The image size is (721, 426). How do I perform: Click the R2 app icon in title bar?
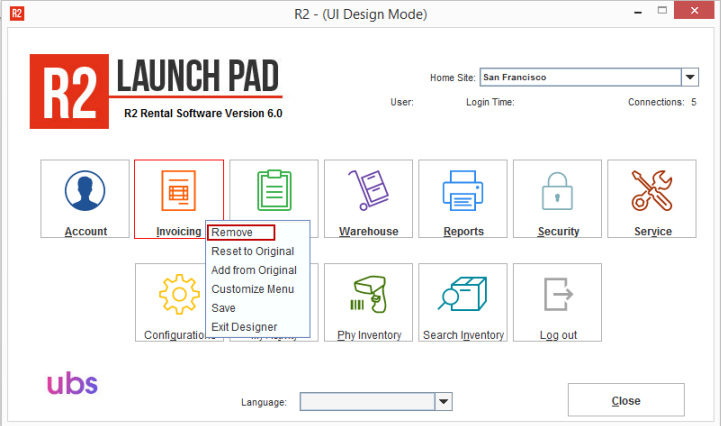[x=17, y=13]
